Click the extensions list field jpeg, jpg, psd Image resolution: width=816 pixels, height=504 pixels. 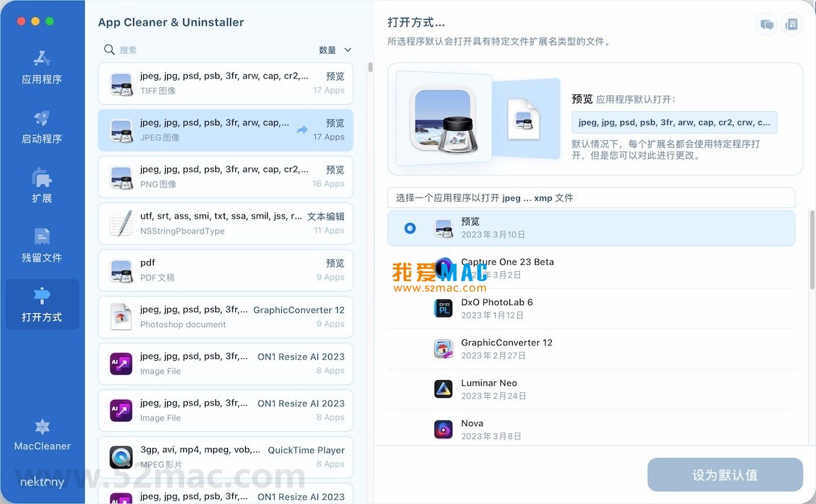tap(674, 122)
